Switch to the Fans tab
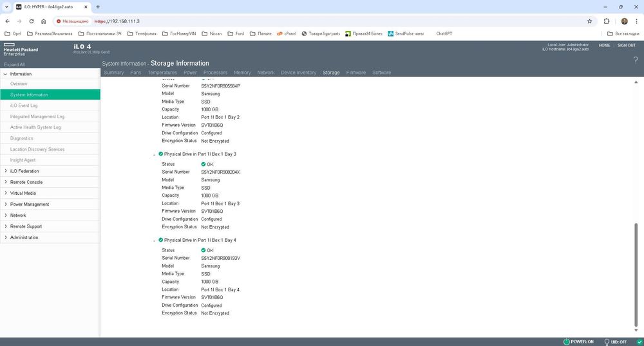 135,73
